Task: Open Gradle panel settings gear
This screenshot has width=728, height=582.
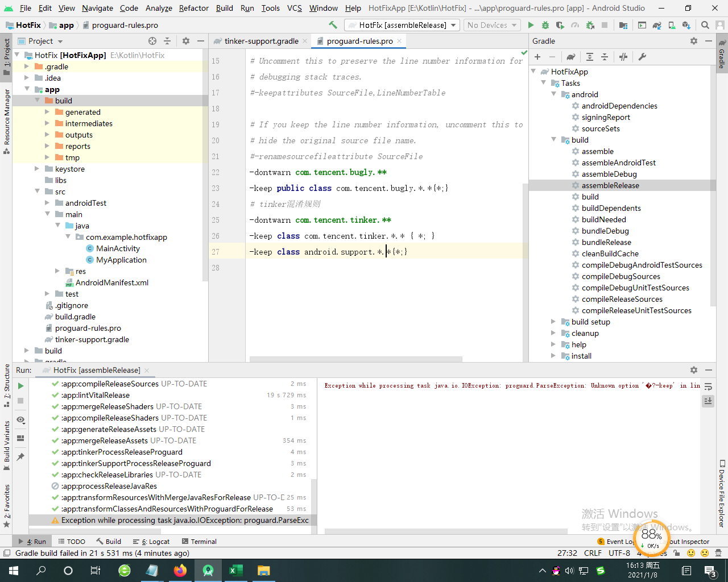Action: click(694, 41)
